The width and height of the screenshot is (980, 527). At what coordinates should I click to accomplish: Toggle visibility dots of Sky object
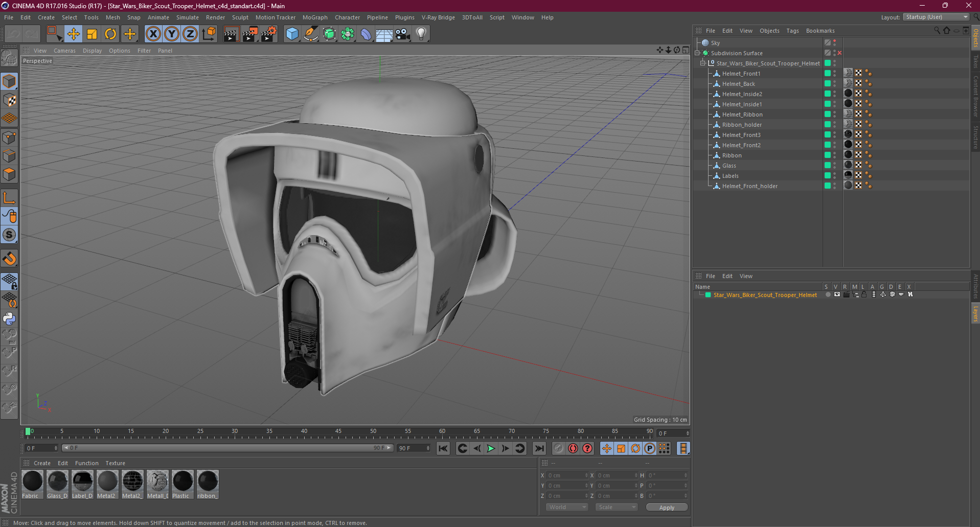click(x=835, y=43)
